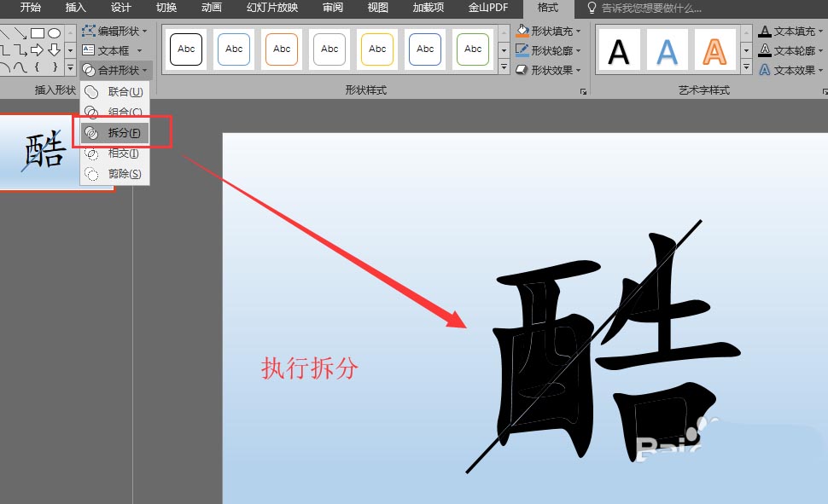Viewport: 828px width, 504px height.
Task: Expand the WordArt styles gallery More button
Action: pyautogui.click(x=746, y=67)
